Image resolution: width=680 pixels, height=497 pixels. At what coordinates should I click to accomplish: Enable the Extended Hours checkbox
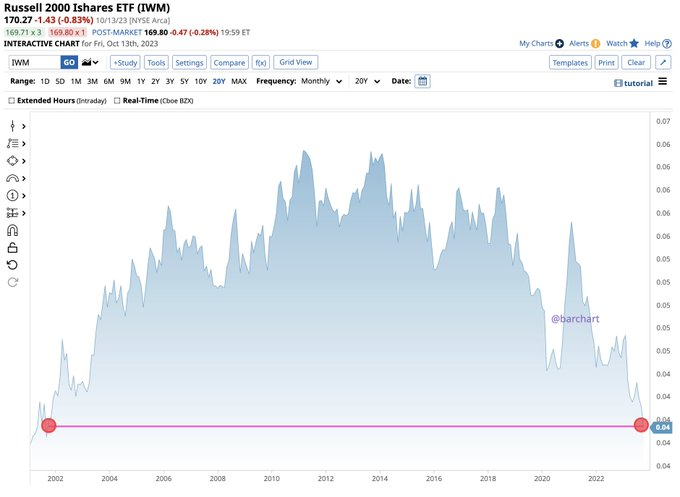(x=12, y=101)
